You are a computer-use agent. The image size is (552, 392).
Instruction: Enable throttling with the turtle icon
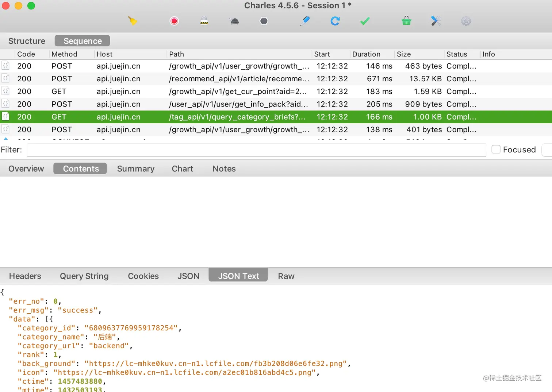[234, 21]
